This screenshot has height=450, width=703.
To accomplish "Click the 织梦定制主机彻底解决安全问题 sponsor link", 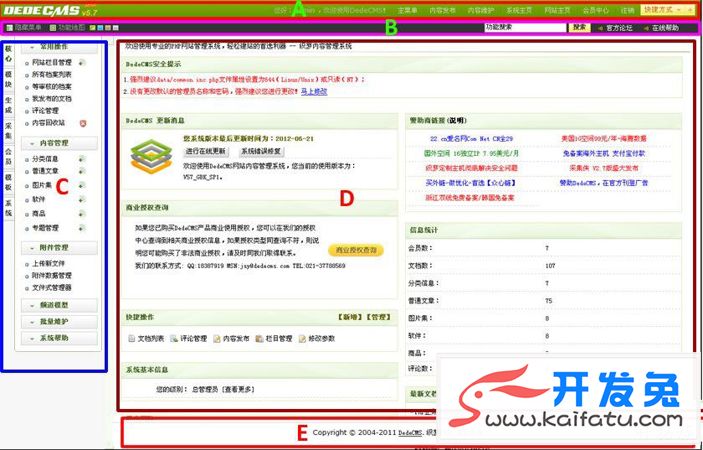I will 471,169.
